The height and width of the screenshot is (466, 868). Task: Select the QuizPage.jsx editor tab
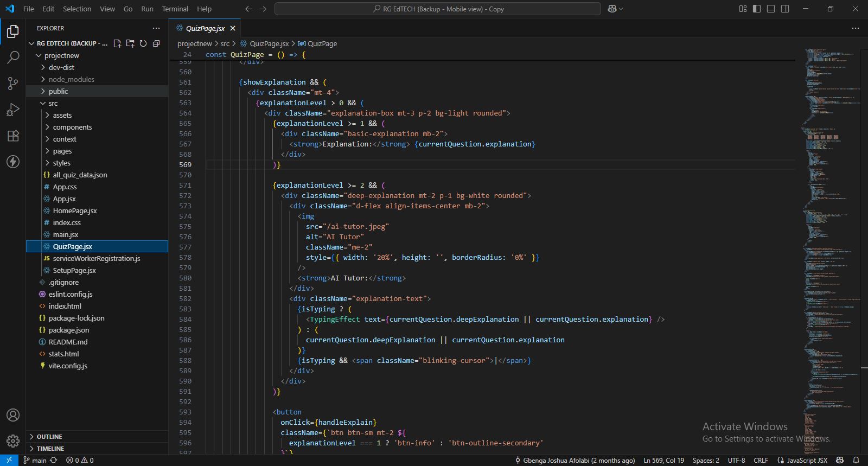pyautogui.click(x=205, y=28)
